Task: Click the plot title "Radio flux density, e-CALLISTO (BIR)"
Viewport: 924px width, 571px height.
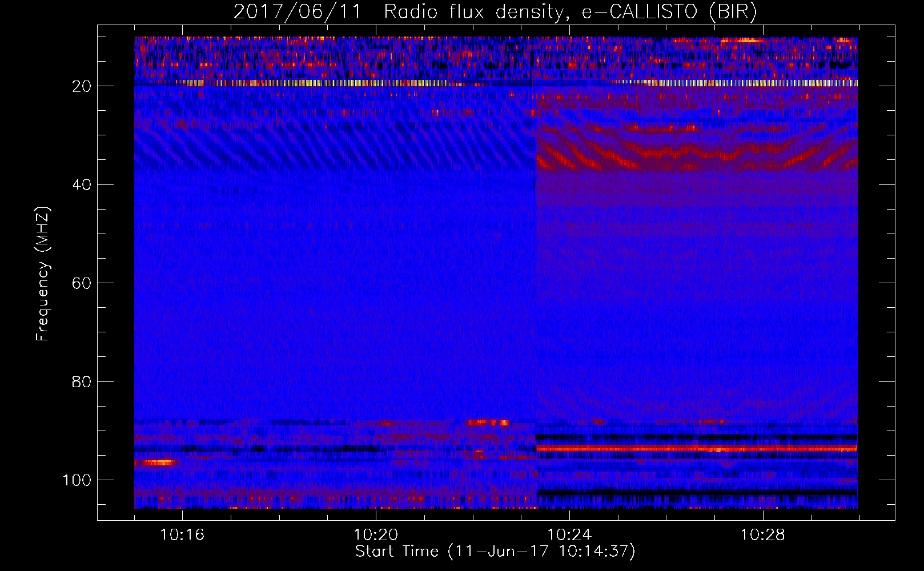Action: [570, 12]
